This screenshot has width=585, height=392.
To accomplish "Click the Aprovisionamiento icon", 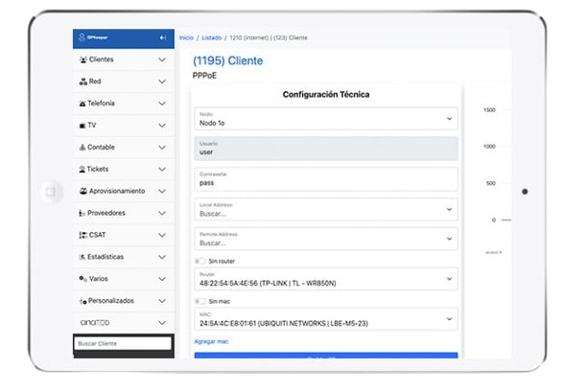I will [83, 191].
